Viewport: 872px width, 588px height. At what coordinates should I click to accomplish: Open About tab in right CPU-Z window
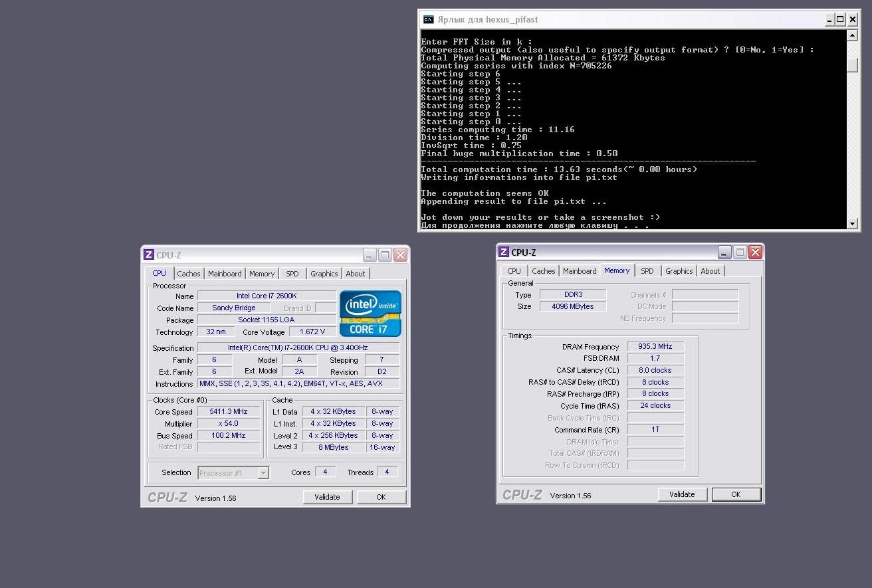coord(710,271)
